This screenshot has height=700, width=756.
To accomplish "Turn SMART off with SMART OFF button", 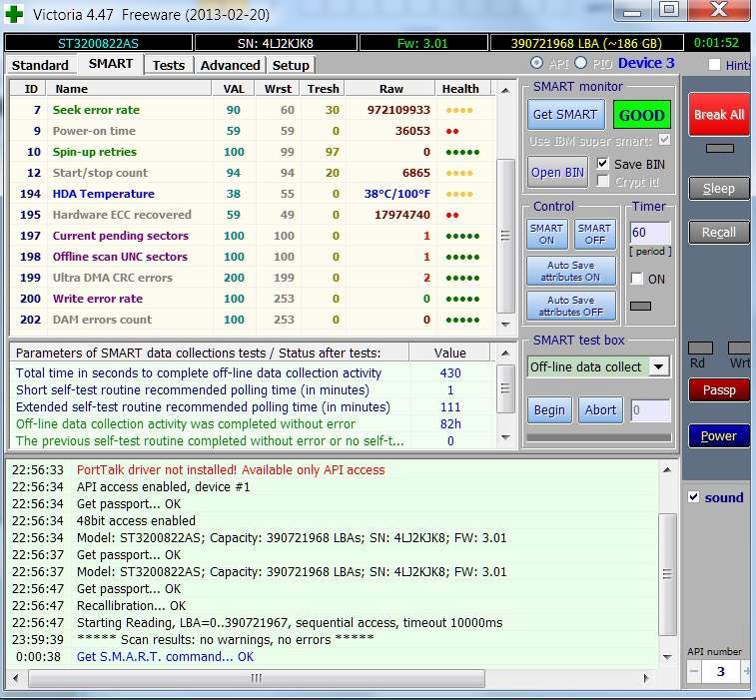I will pyautogui.click(x=594, y=234).
